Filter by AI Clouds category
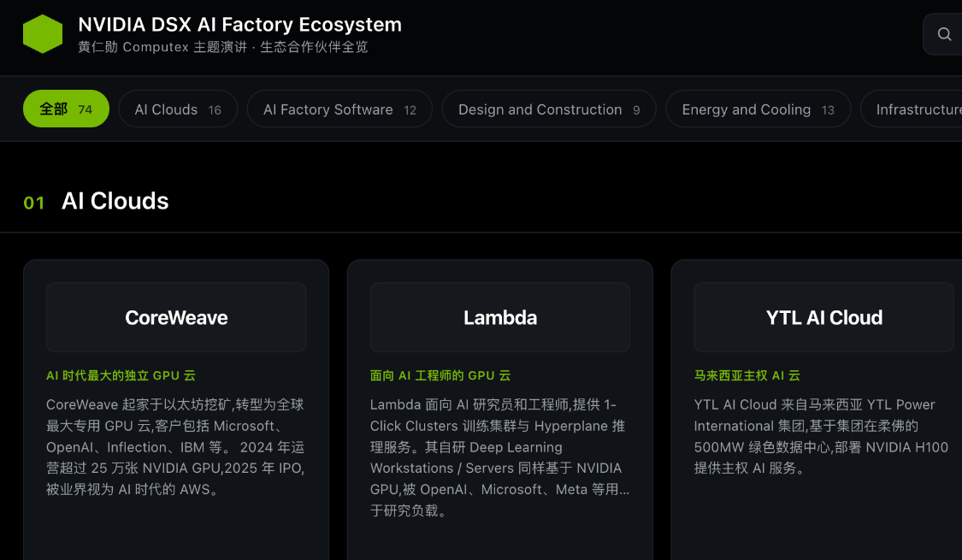 pyautogui.click(x=178, y=109)
